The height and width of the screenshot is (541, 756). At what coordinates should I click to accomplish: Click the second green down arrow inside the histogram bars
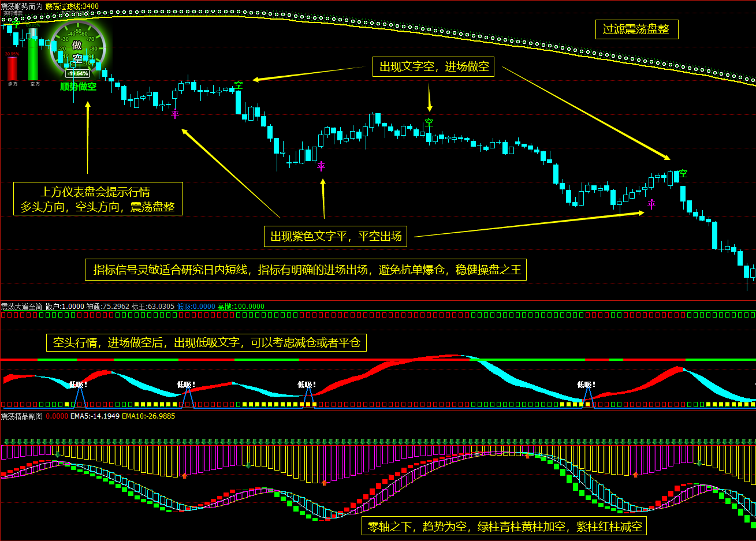tap(248, 465)
